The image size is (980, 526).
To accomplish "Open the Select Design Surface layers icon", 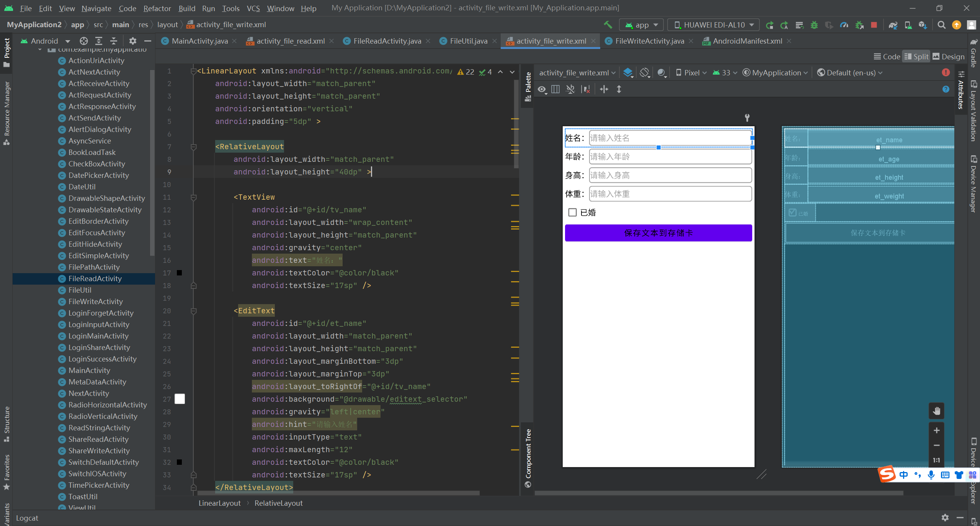I will click(628, 73).
